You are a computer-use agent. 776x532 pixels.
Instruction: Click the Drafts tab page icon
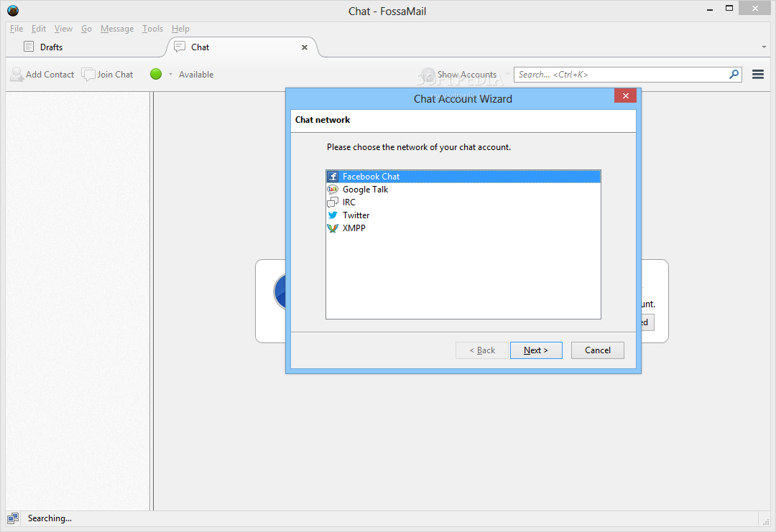(29, 47)
